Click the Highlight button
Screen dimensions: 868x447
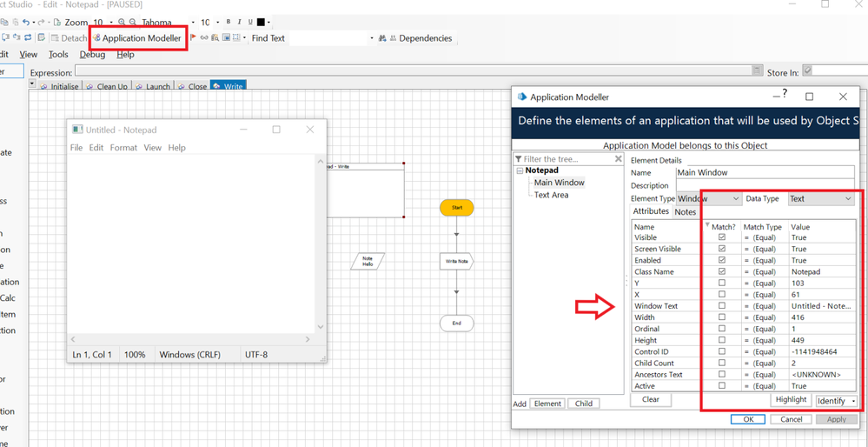pos(791,400)
